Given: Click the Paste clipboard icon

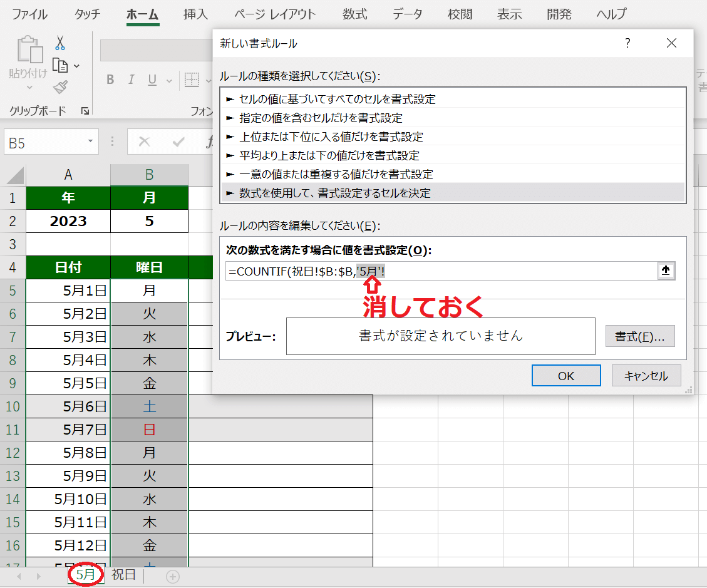Looking at the screenshot, I should (x=28, y=50).
